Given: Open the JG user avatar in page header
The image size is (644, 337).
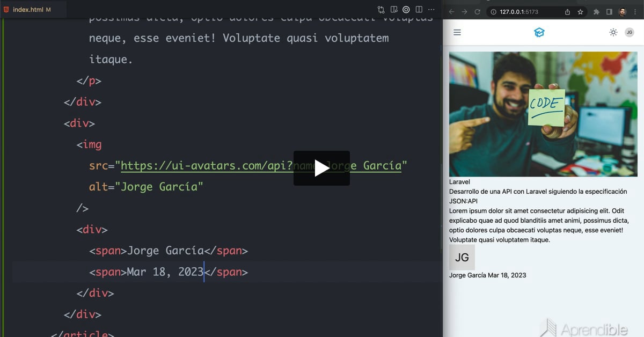Looking at the screenshot, I should pyautogui.click(x=630, y=33).
